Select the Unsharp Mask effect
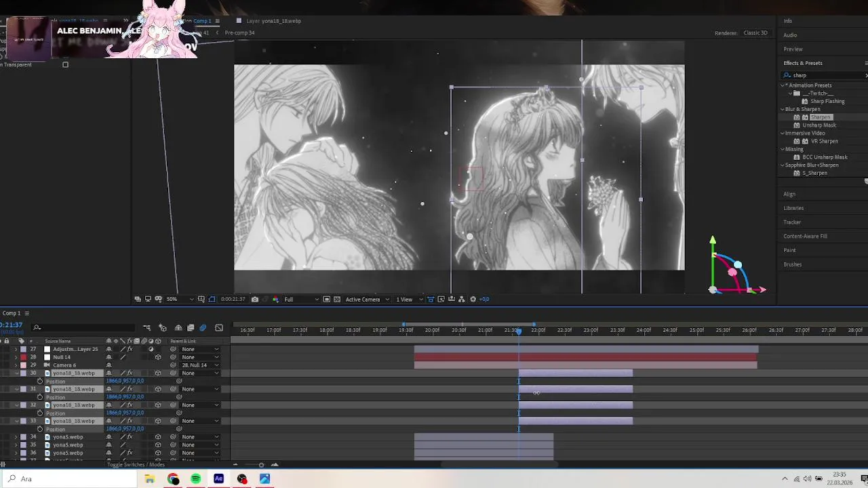 [x=819, y=125]
